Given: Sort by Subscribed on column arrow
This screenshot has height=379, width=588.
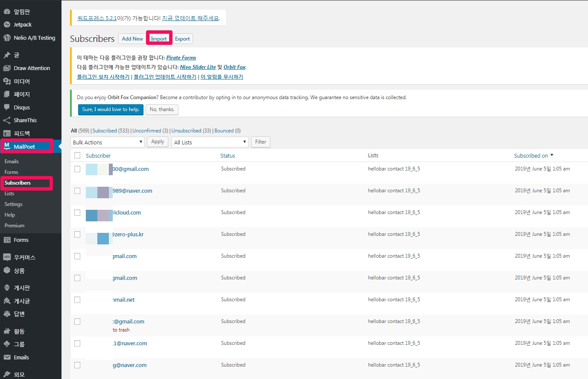Looking at the screenshot, I should (552, 156).
